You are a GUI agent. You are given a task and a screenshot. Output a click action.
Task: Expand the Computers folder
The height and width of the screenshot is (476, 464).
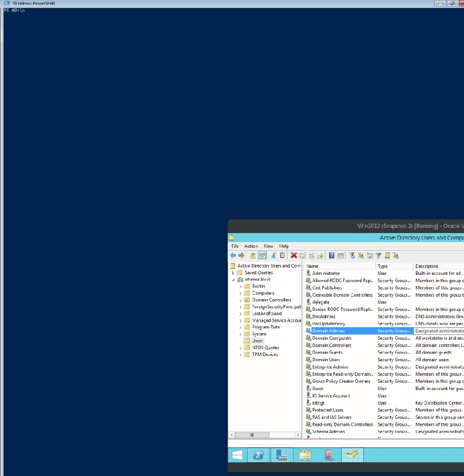tap(241, 294)
